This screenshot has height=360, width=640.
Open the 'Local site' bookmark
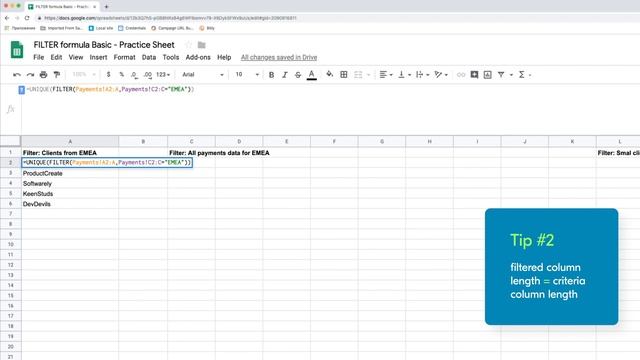coord(101,28)
